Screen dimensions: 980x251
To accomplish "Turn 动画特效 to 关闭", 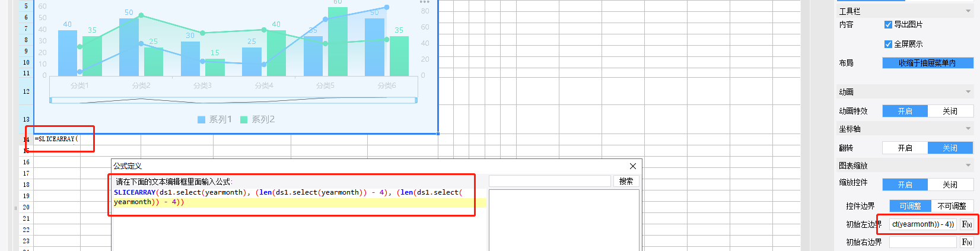I will tap(950, 111).
